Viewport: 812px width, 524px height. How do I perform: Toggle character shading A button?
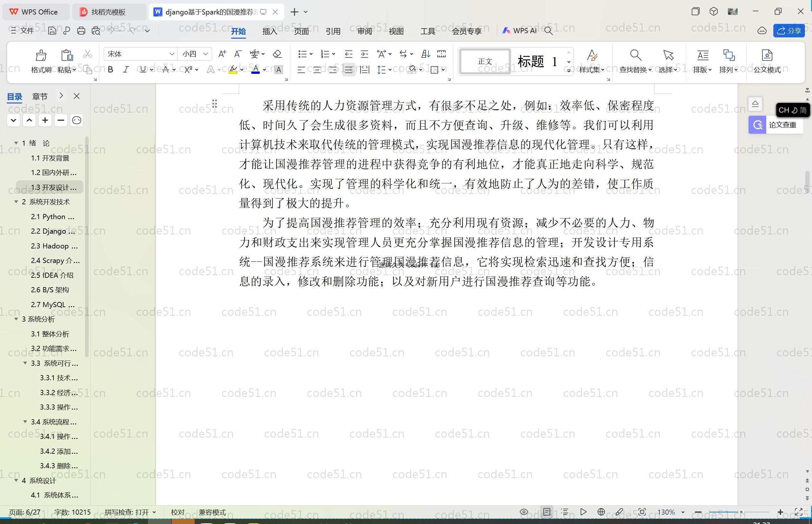tap(278, 70)
